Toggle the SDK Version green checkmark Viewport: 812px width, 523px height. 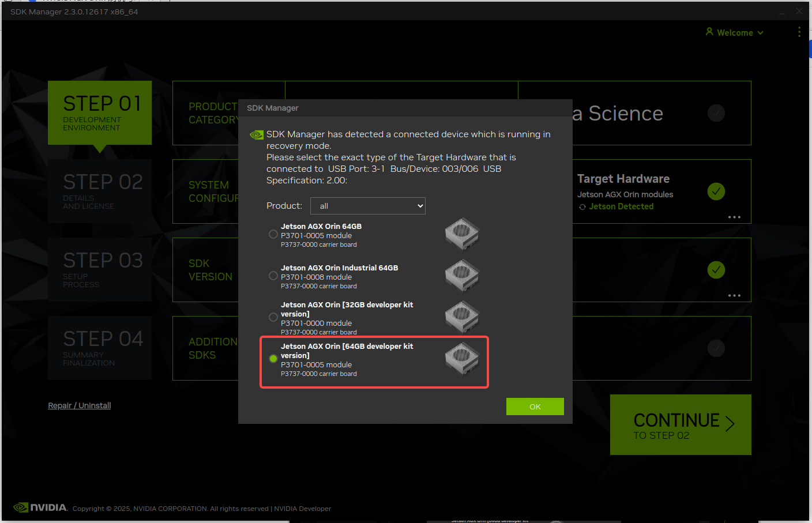(716, 270)
